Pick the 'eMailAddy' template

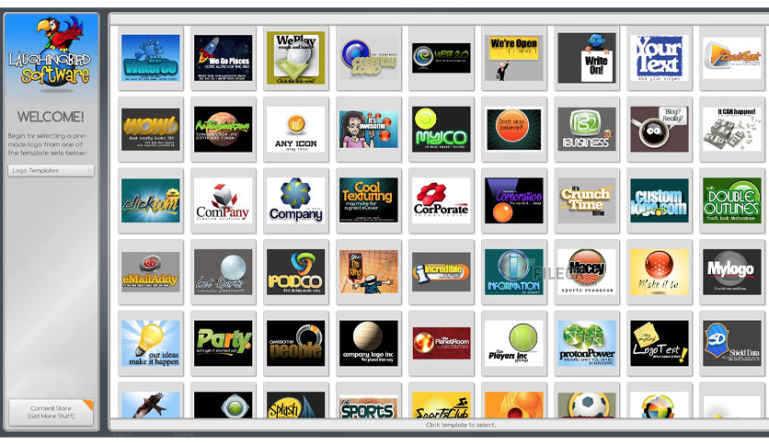(150, 272)
